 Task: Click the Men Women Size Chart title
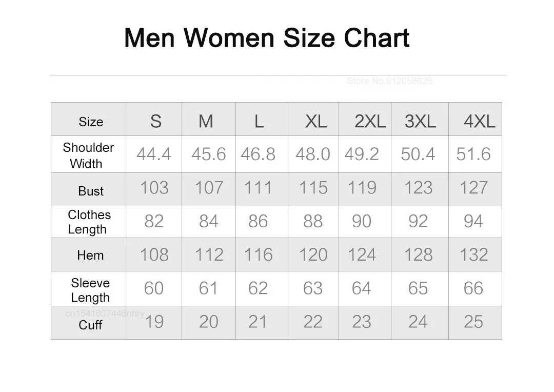coord(267,38)
